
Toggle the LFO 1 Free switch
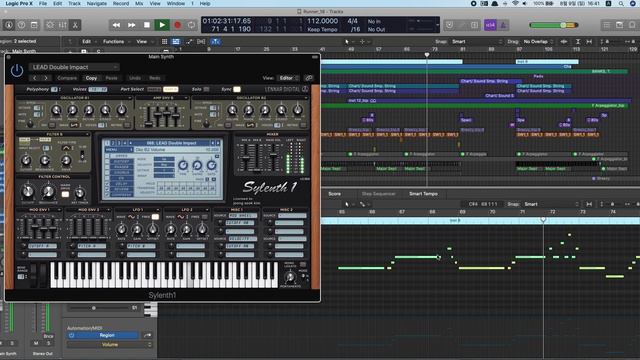(155, 217)
